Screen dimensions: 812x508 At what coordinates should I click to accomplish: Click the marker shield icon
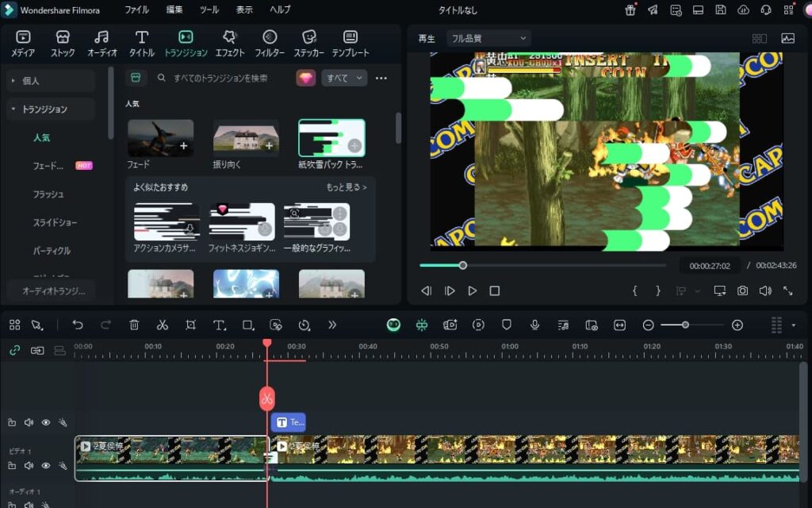[507, 325]
